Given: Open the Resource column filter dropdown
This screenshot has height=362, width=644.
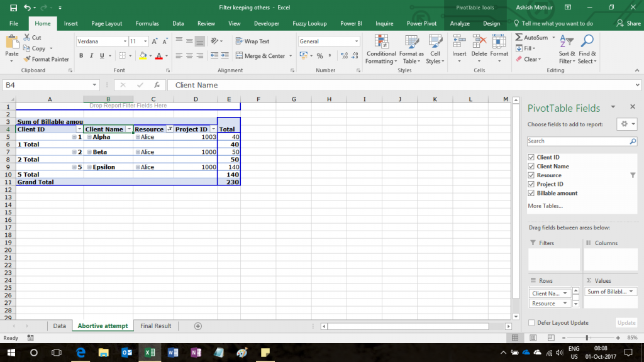Looking at the screenshot, I should (x=170, y=129).
